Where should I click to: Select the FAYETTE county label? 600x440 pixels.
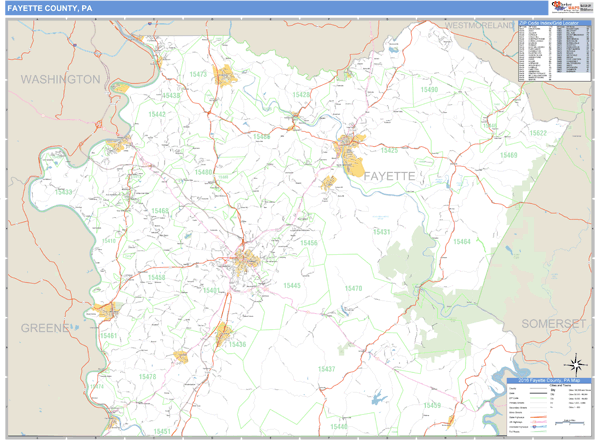click(389, 176)
